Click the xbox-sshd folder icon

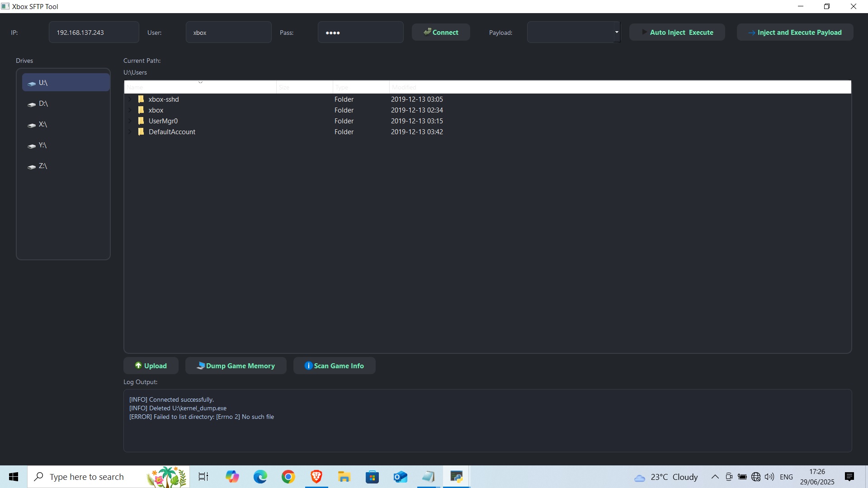(x=141, y=99)
